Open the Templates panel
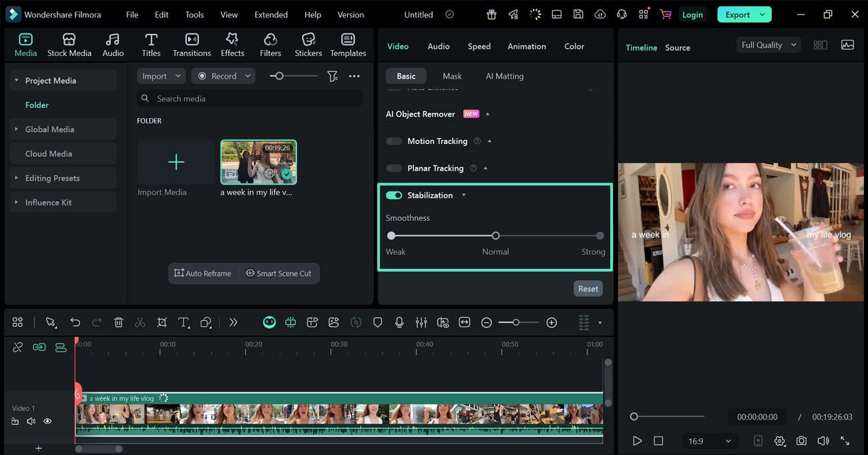Image resolution: width=868 pixels, height=455 pixels. pyautogui.click(x=348, y=44)
